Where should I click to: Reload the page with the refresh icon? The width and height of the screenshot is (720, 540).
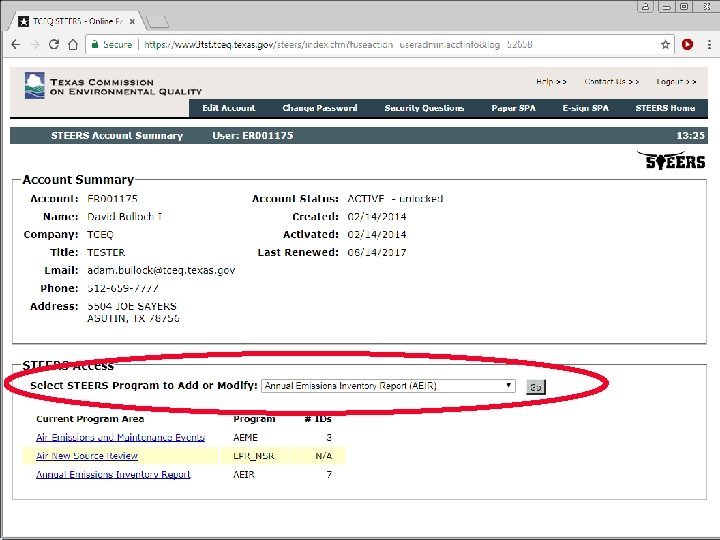[x=54, y=45]
